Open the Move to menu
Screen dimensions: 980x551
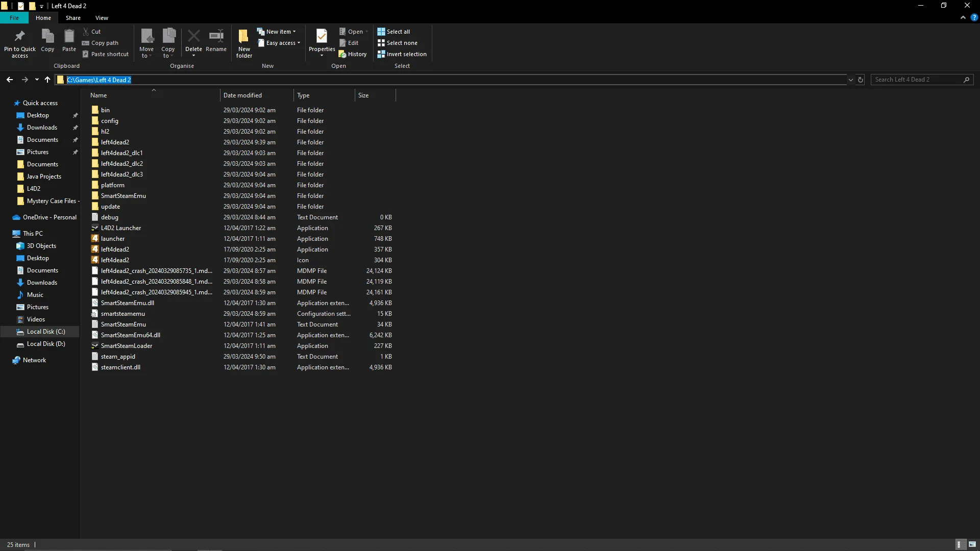(146, 43)
